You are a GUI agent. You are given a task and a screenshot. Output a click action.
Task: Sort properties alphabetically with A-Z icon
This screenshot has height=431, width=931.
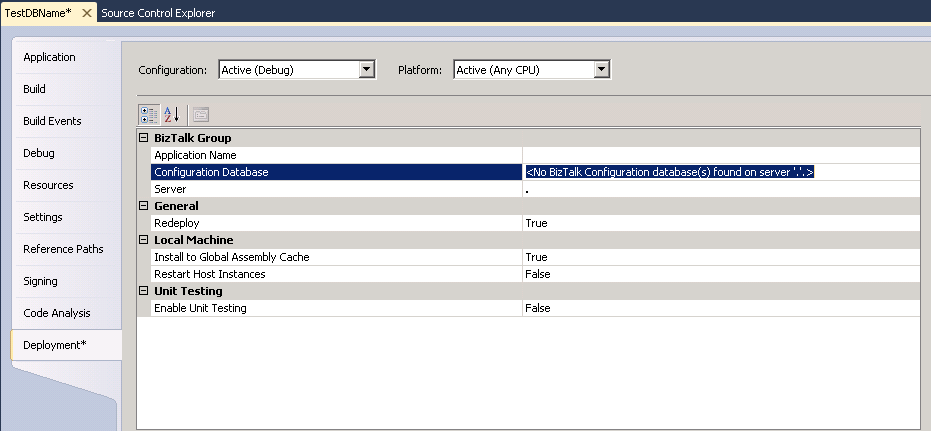point(172,115)
